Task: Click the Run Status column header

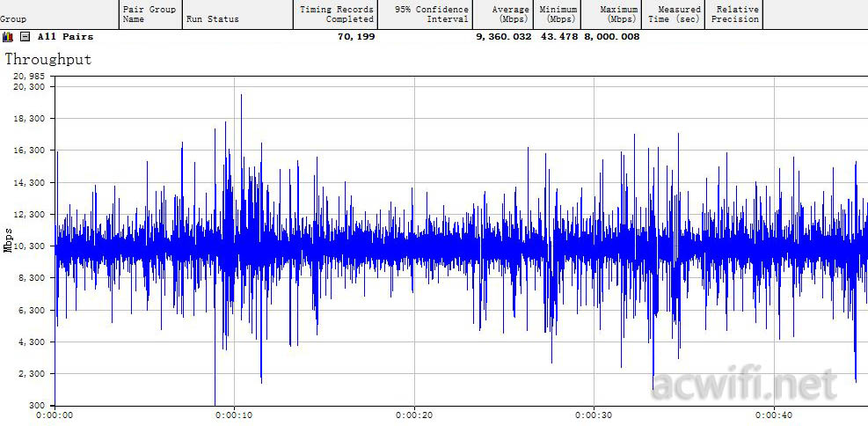Action: coord(237,14)
